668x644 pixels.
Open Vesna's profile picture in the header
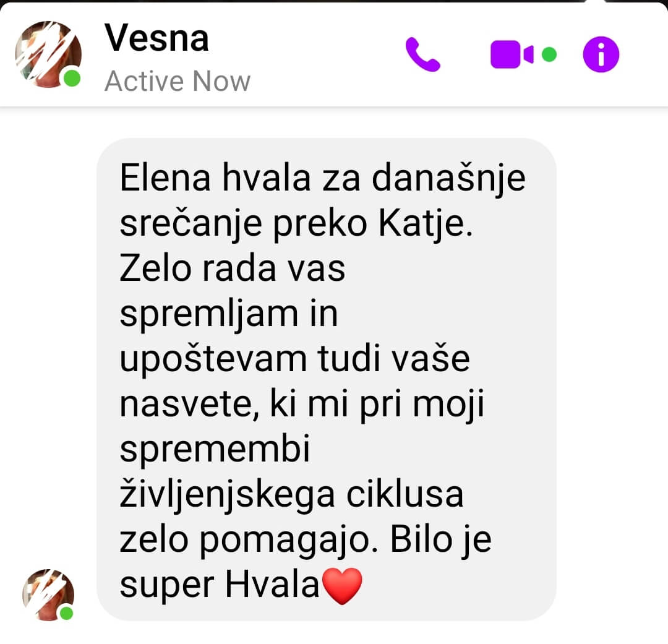pyautogui.click(x=48, y=54)
